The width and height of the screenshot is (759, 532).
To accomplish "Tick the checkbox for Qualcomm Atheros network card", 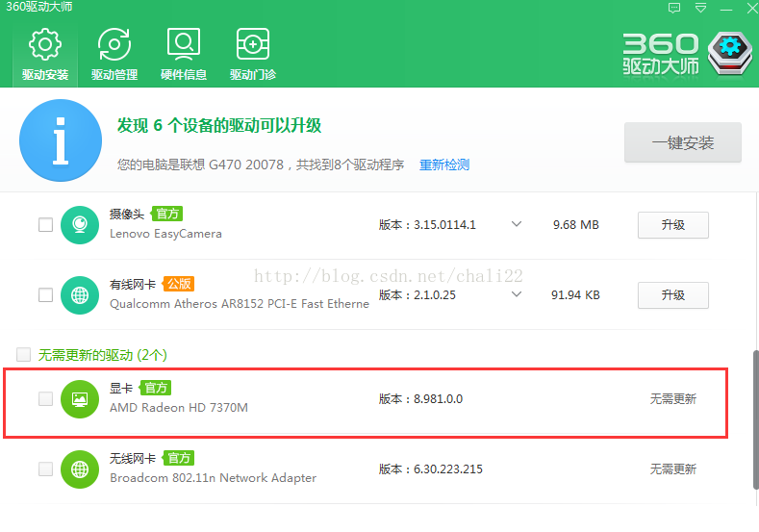I will pos(45,294).
